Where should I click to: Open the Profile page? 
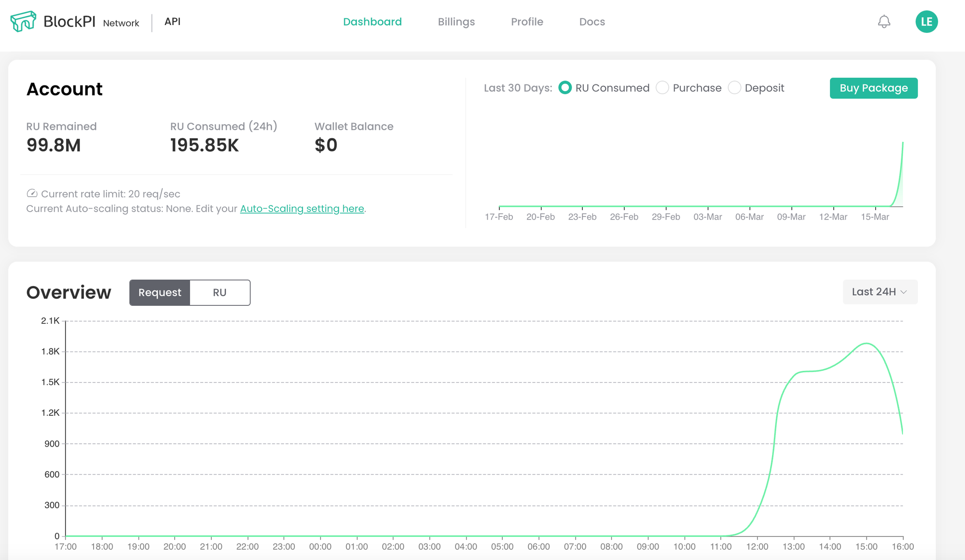[527, 22]
